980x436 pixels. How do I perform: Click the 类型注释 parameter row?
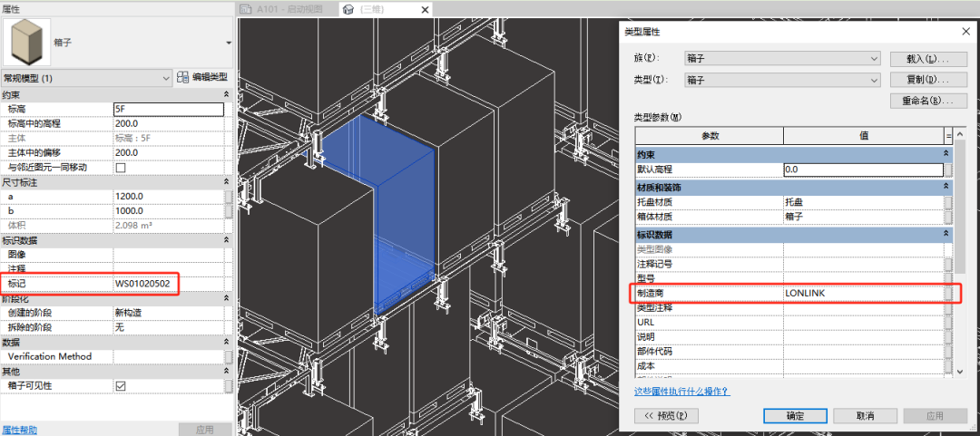pyautogui.click(x=794, y=307)
